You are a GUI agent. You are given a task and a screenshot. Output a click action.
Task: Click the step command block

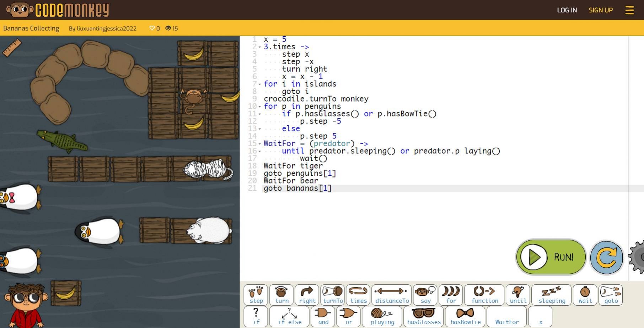[256, 295]
